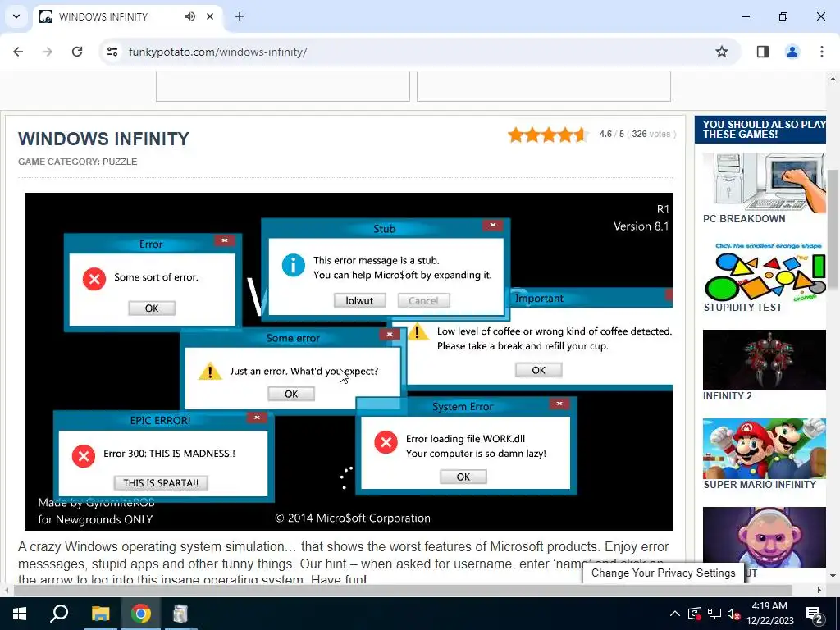The image size is (840, 630).
Task: Open the network tray icon
Action: coord(714,614)
